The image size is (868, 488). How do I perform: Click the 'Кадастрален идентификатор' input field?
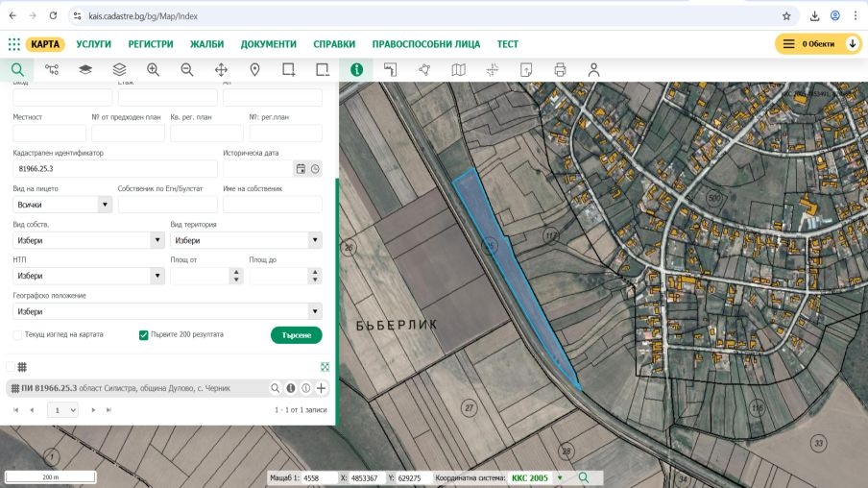click(x=115, y=169)
